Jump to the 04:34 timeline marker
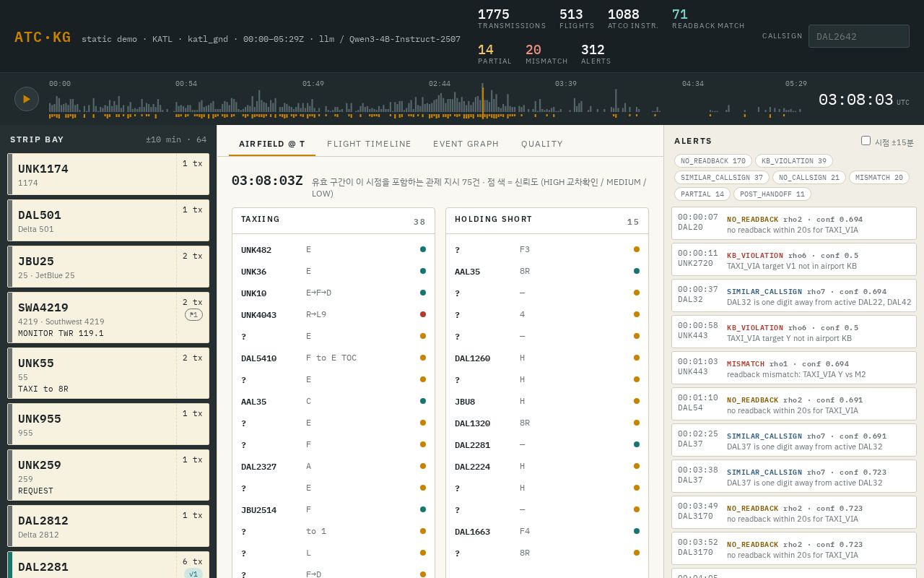Viewport: 924px width, 578px height. click(693, 84)
